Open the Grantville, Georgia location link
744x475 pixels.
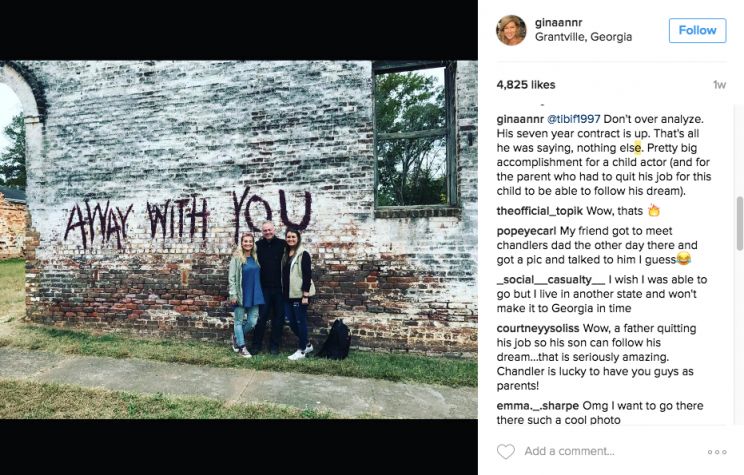click(583, 37)
